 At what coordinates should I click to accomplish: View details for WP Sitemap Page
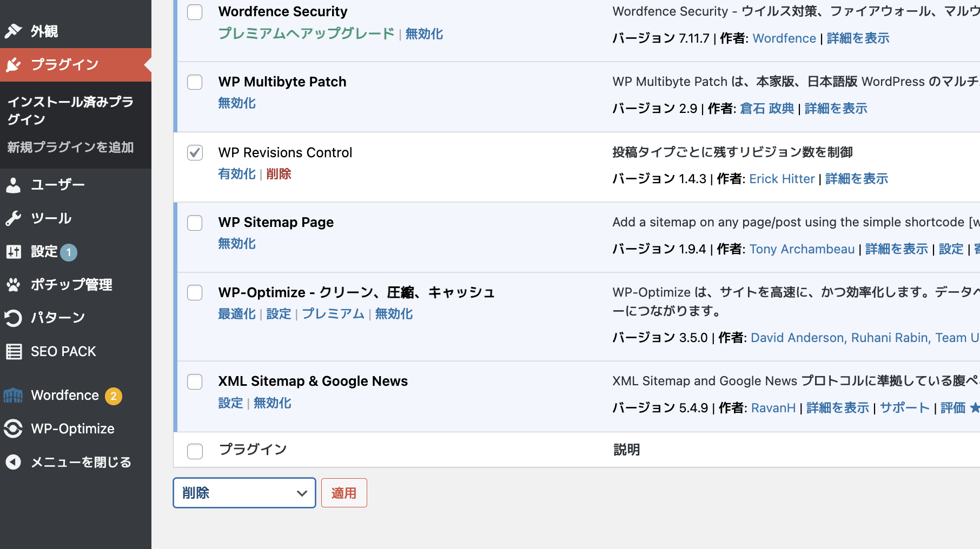(897, 249)
